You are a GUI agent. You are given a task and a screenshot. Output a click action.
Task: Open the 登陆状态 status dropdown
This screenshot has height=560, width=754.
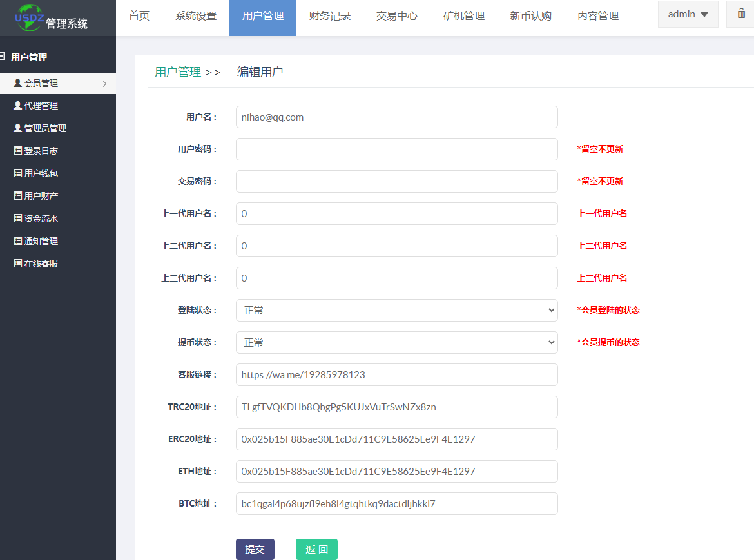(396, 310)
